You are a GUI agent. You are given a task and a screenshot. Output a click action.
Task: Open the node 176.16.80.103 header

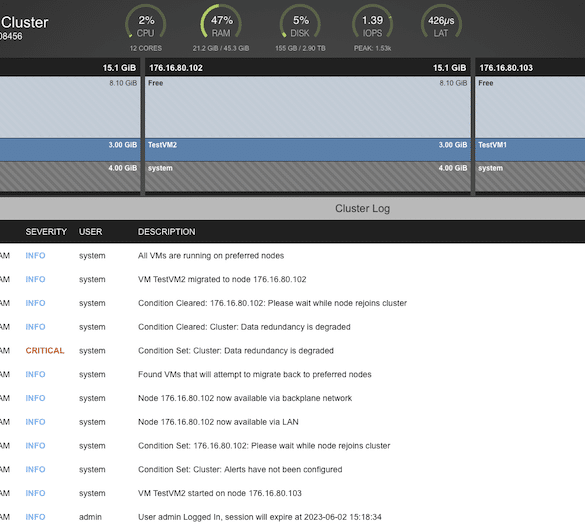point(530,68)
